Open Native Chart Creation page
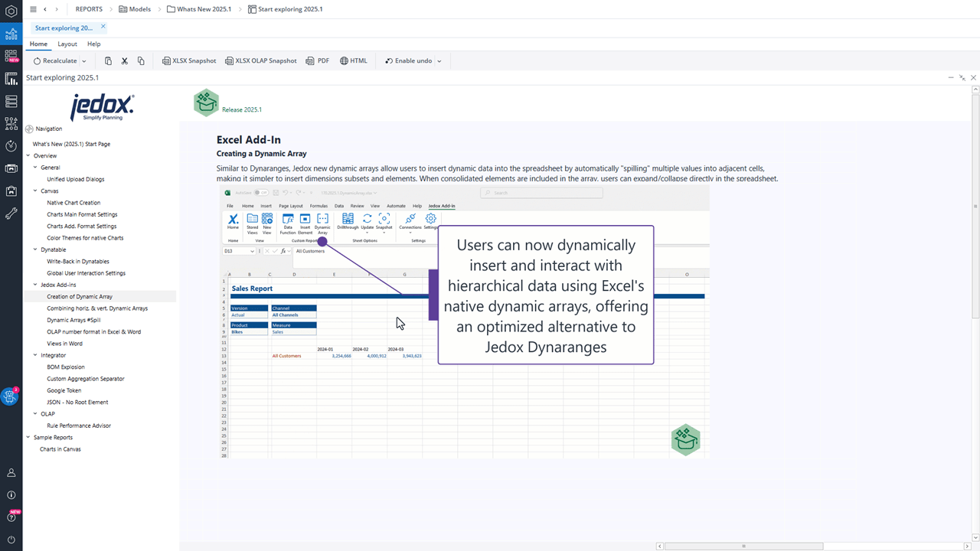 coord(73,203)
